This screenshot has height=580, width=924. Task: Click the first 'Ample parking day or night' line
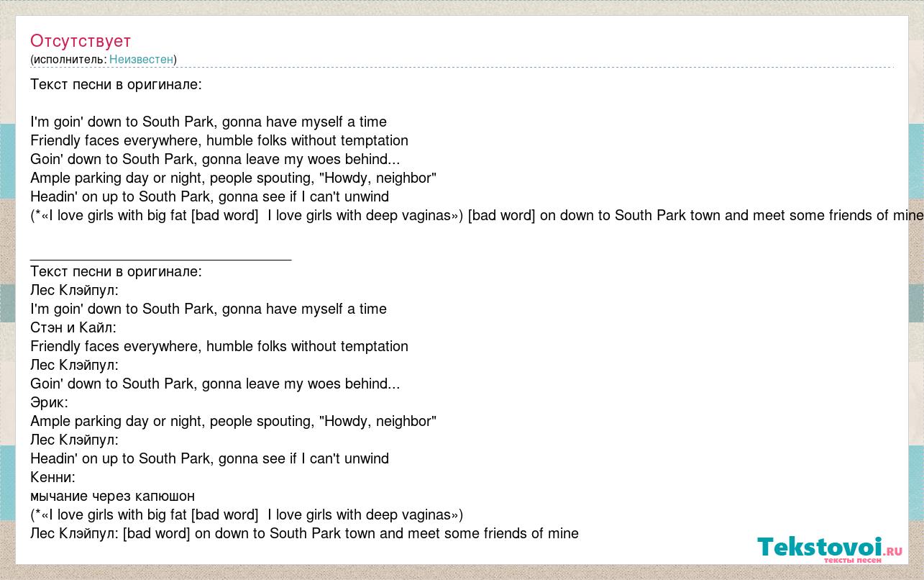coord(233,178)
